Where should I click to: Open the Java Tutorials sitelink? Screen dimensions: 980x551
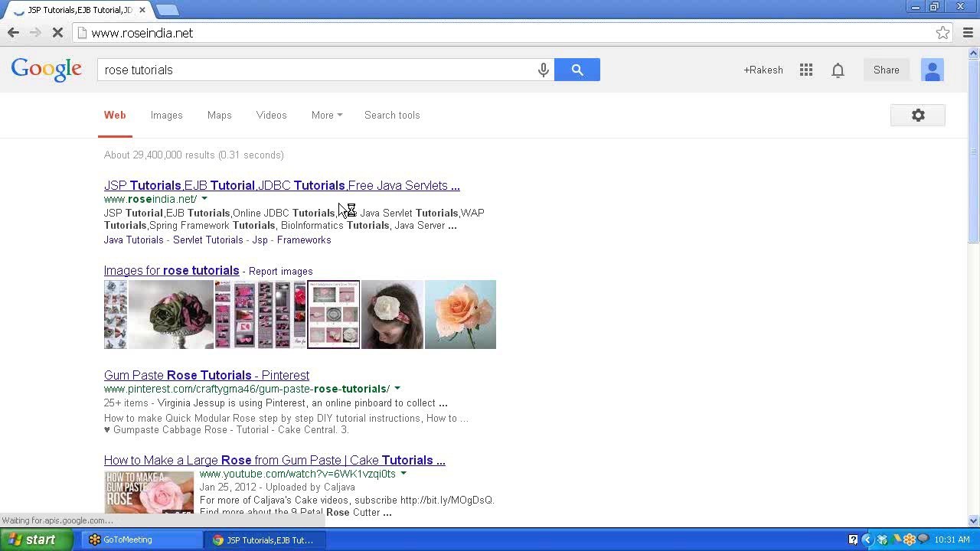pos(134,240)
